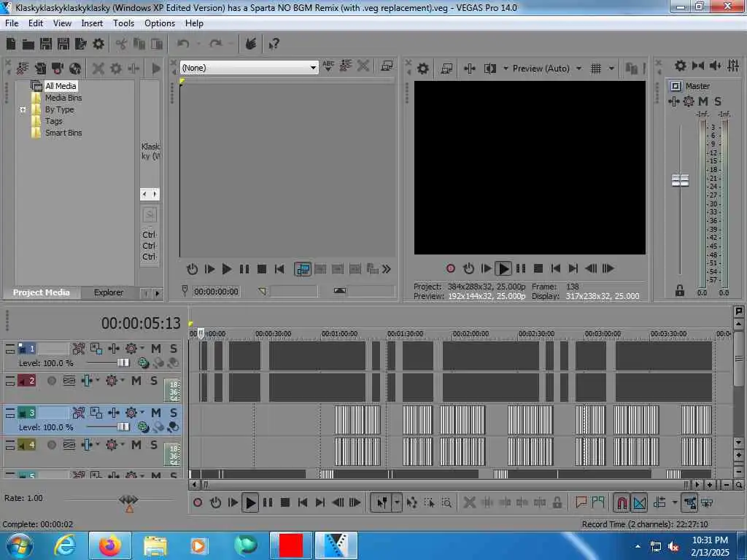Solo track 1 with S button
747x560 pixels.
[x=174, y=349]
